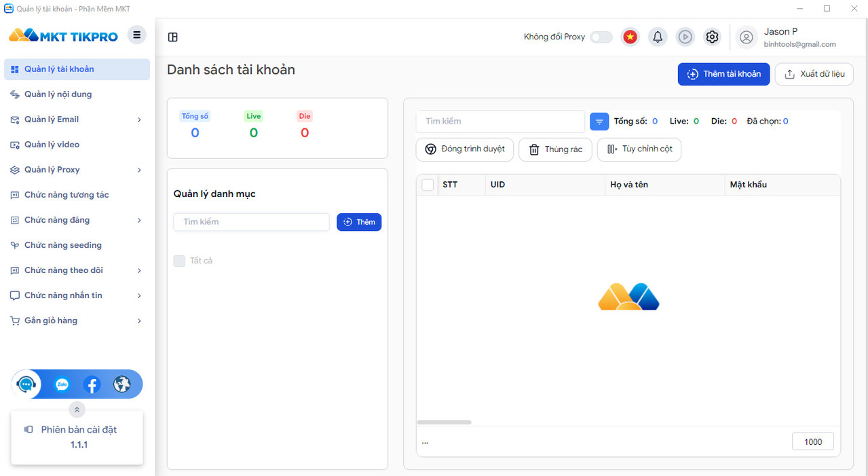Click binhtools@gmail.com account email
Viewport: 868px width, 476px height.
800,45
